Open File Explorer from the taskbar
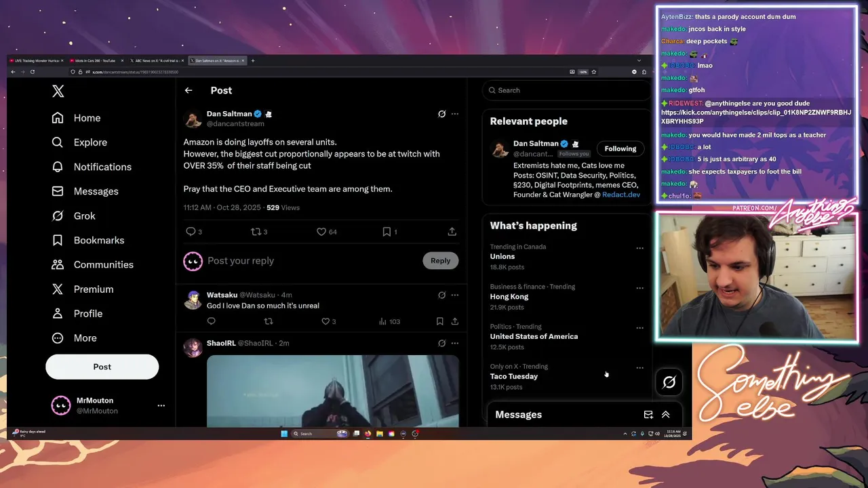 (x=380, y=434)
